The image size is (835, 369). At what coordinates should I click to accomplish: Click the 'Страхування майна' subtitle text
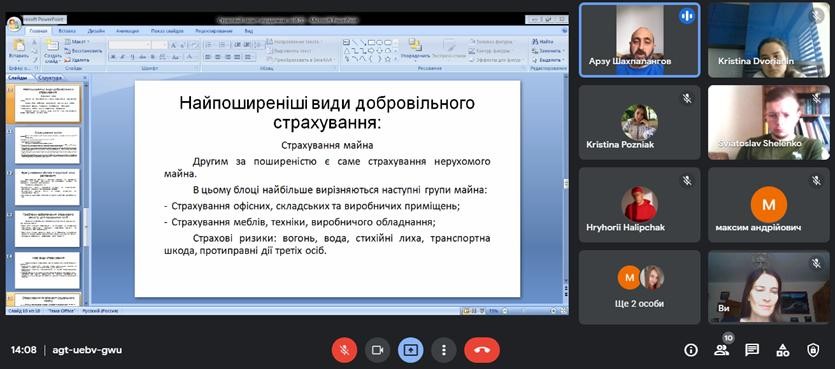[x=327, y=145]
